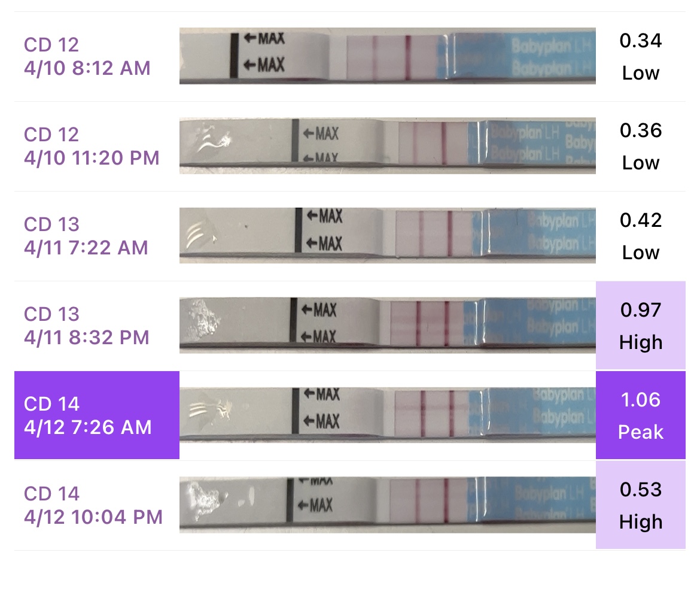Screen dimensions: 700x601
Task: Select the 0.53 High result box
Action: pos(640,505)
